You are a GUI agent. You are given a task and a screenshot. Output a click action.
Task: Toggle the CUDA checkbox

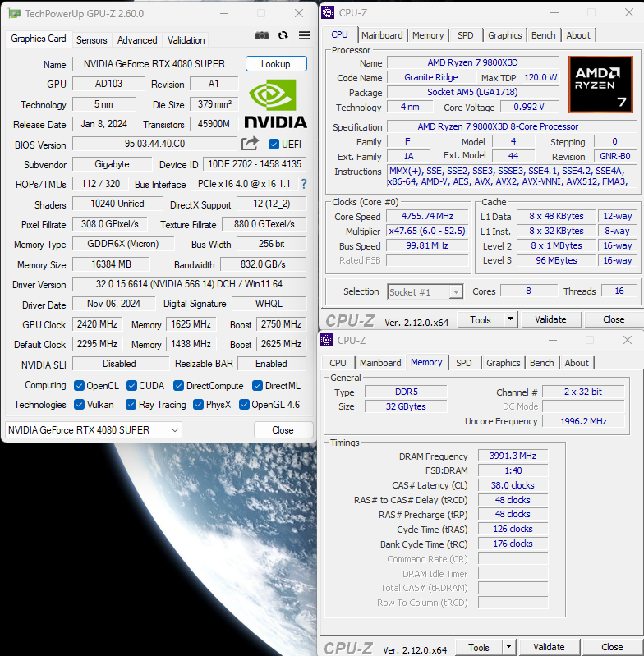131,386
